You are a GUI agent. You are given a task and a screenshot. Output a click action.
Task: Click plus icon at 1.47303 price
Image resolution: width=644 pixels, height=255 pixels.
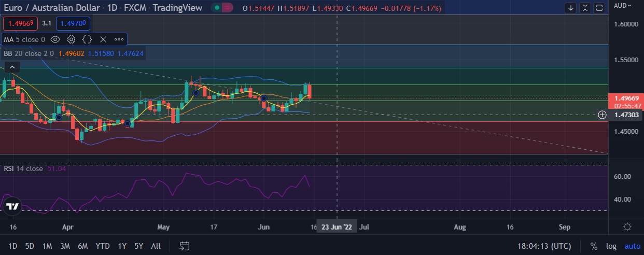tap(602, 115)
